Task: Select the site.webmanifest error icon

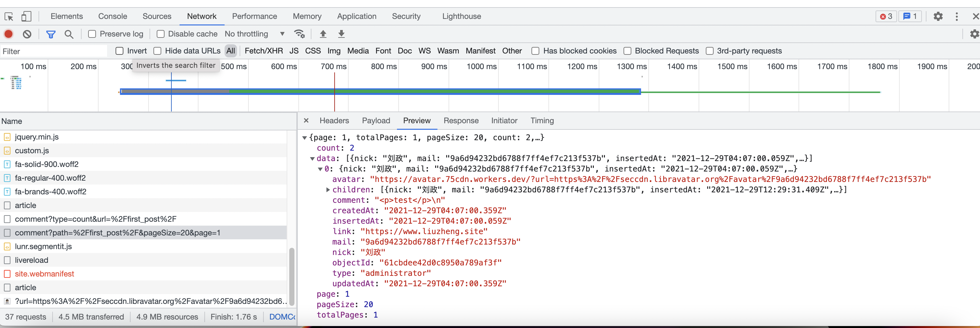Action: point(7,274)
